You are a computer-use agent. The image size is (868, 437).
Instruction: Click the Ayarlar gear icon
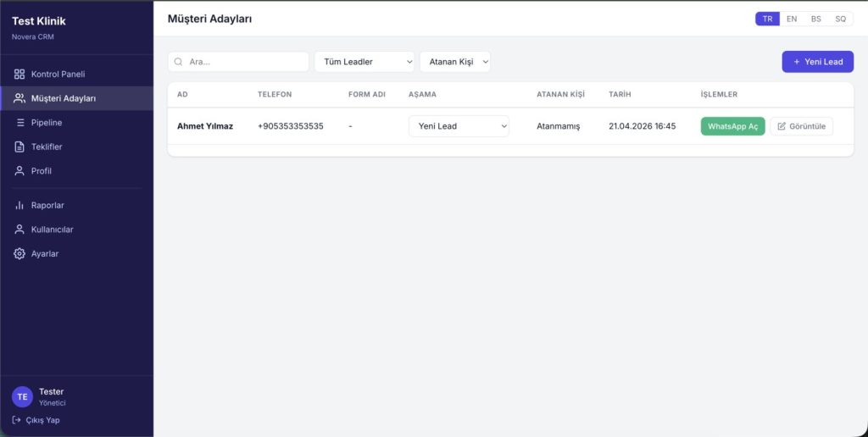coord(19,254)
